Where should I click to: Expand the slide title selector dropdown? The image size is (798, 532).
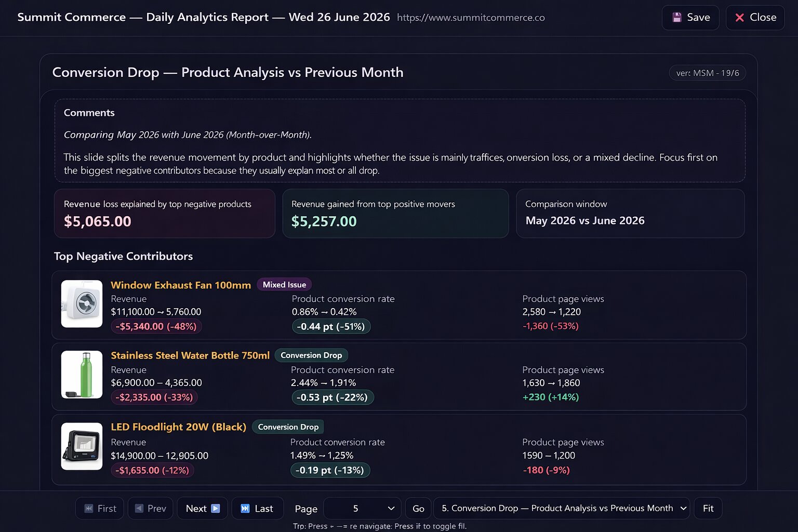[x=562, y=509]
